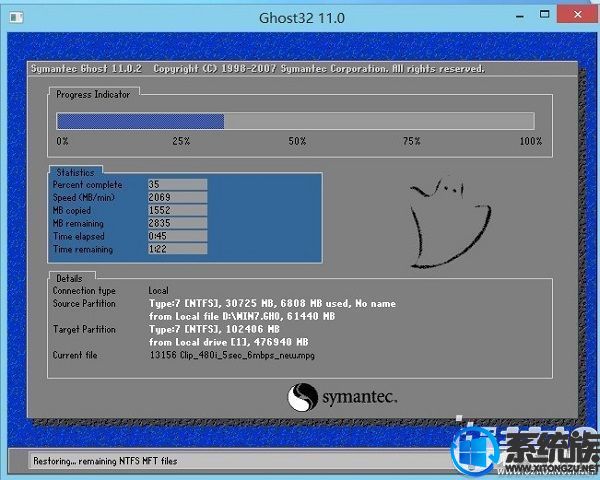Screen dimensions: 600x480
Task: Click the Current file label
Action: (x=75, y=355)
